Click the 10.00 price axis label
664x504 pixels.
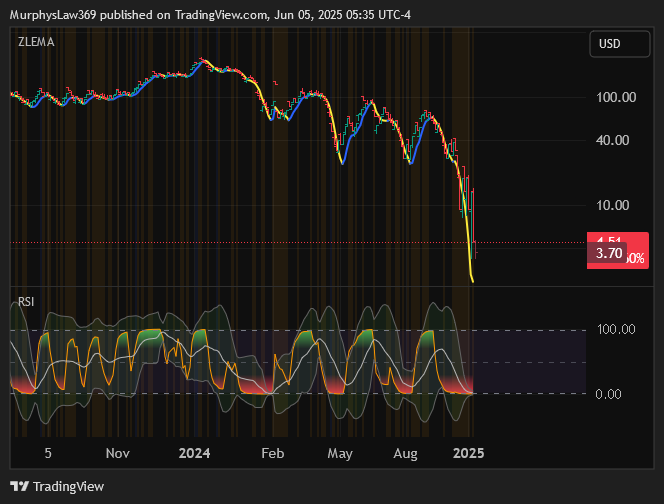[612, 205]
